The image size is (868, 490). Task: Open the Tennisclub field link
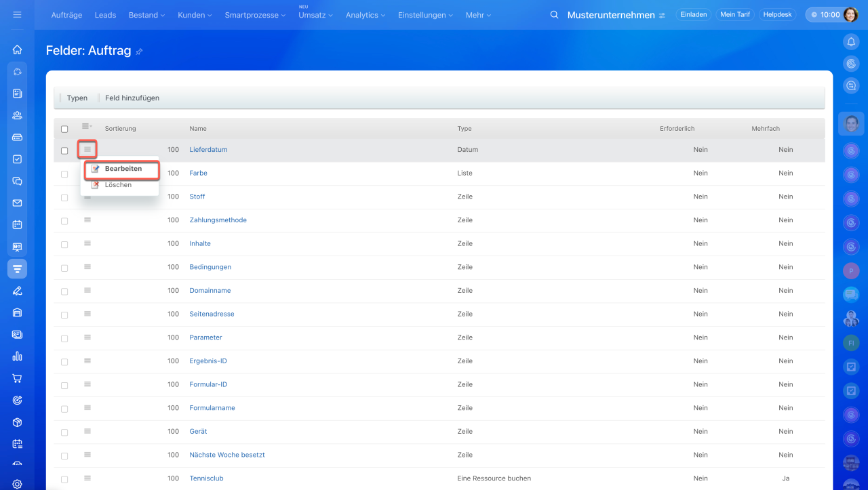(206, 478)
